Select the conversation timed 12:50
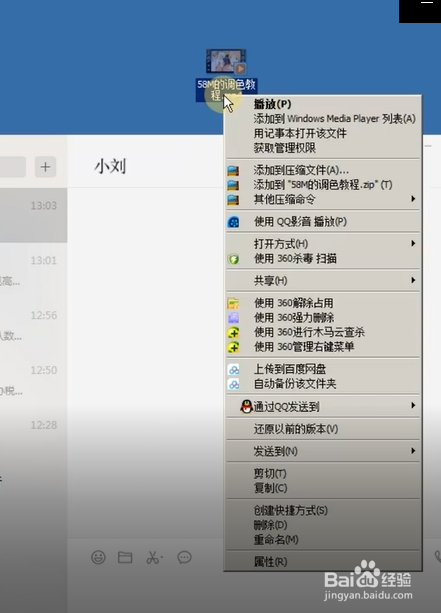The width and height of the screenshot is (441, 613). [34, 380]
